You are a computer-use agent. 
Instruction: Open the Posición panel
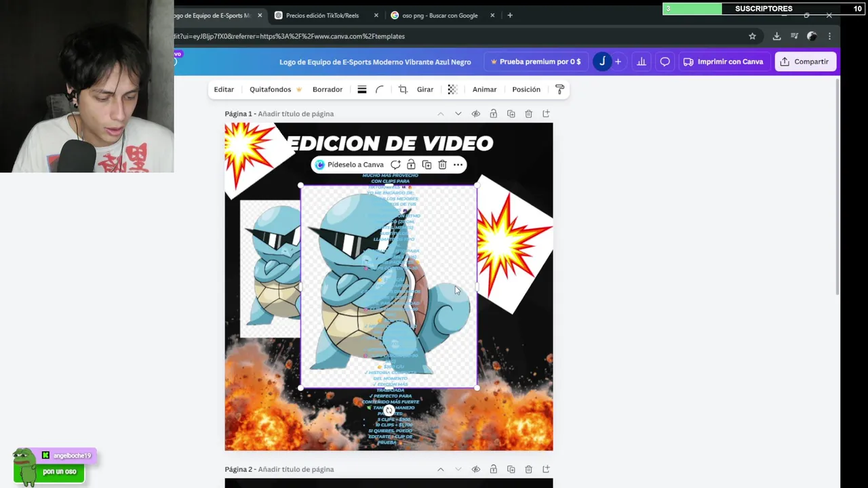point(526,89)
